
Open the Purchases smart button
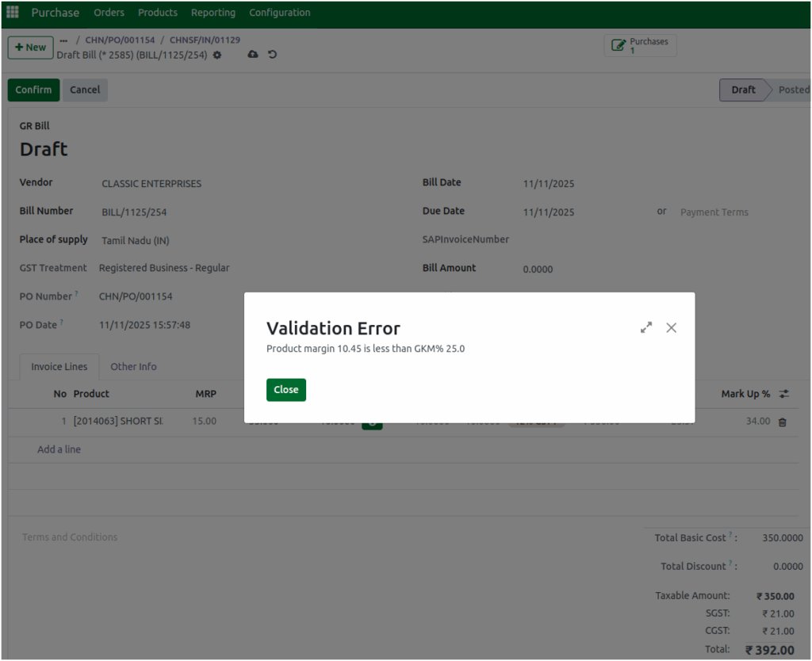pyautogui.click(x=640, y=44)
